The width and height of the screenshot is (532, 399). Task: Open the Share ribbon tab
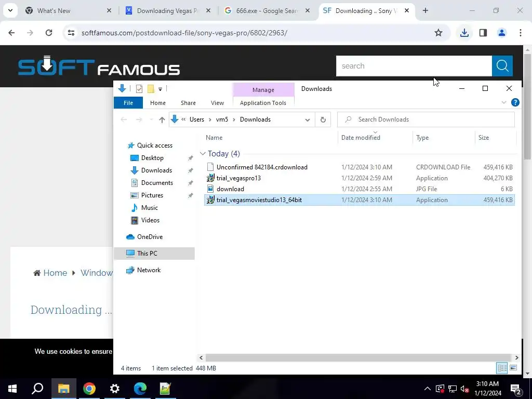pyautogui.click(x=188, y=103)
